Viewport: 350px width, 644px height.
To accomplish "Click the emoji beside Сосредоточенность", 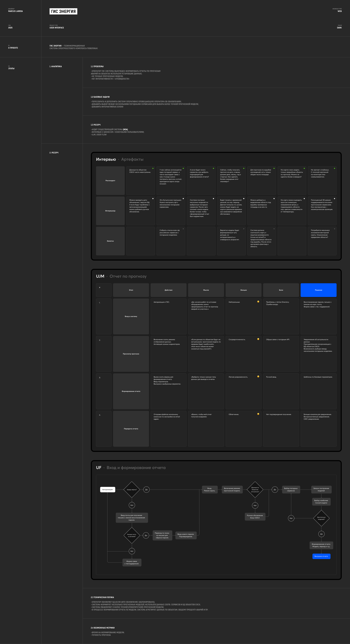I will pos(258,339).
